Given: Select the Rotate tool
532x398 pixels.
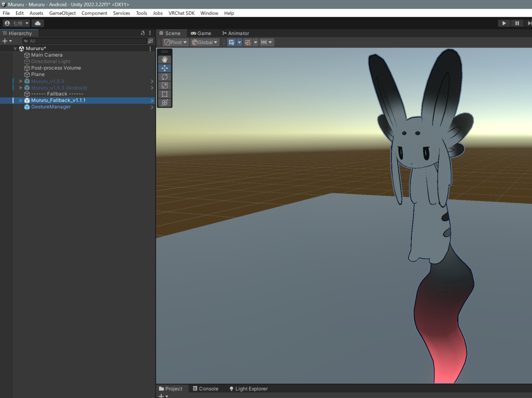Looking at the screenshot, I should tap(164, 77).
